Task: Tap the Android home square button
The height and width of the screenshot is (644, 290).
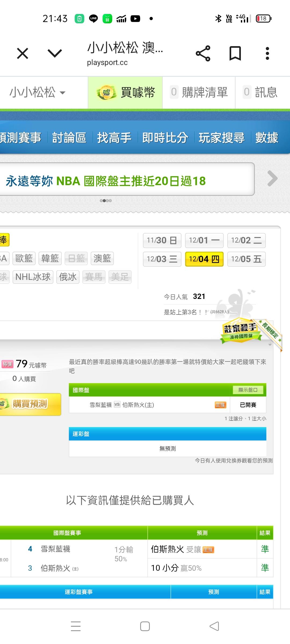Action: 145,626
